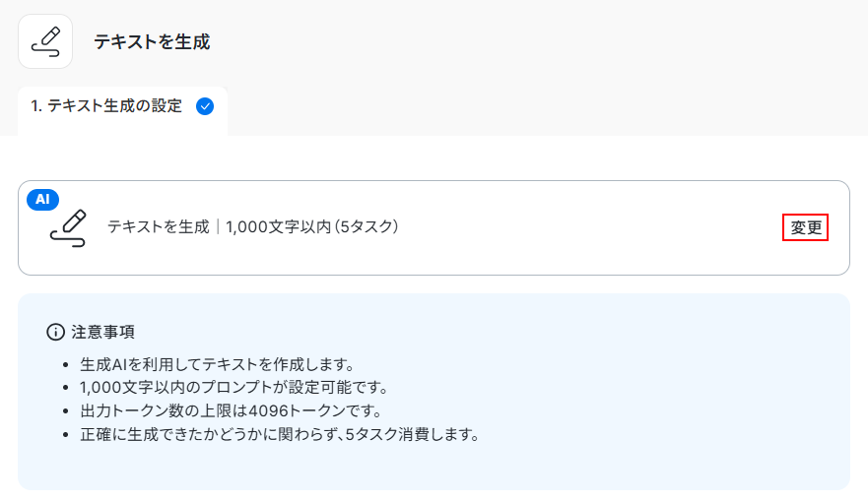Select the テキストを生成 label in the card
The width and height of the screenshot is (868, 502).
pyautogui.click(x=158, y=226)
